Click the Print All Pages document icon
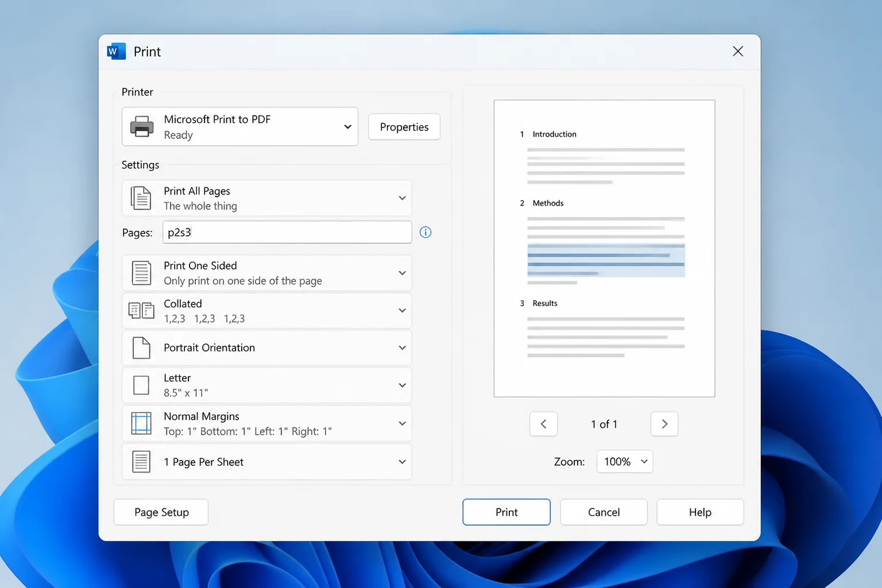The image size is (882, 588). click(141, 198)
